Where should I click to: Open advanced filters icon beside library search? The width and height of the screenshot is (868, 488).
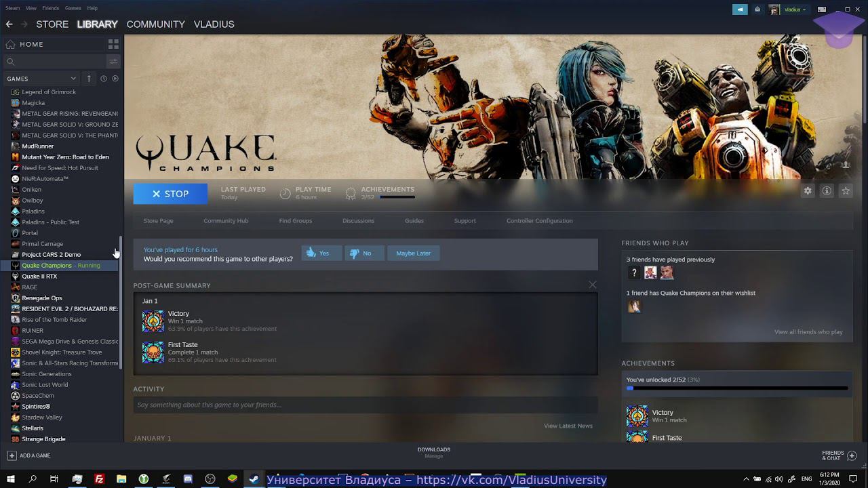(x=113, y=62)
